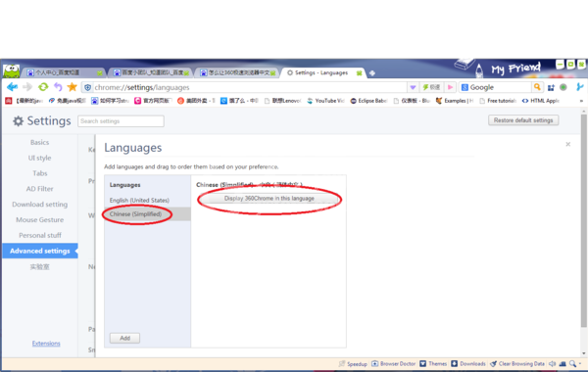Close the Settings - Languages tab
The image size is (588, 372).
coord(359,73)
